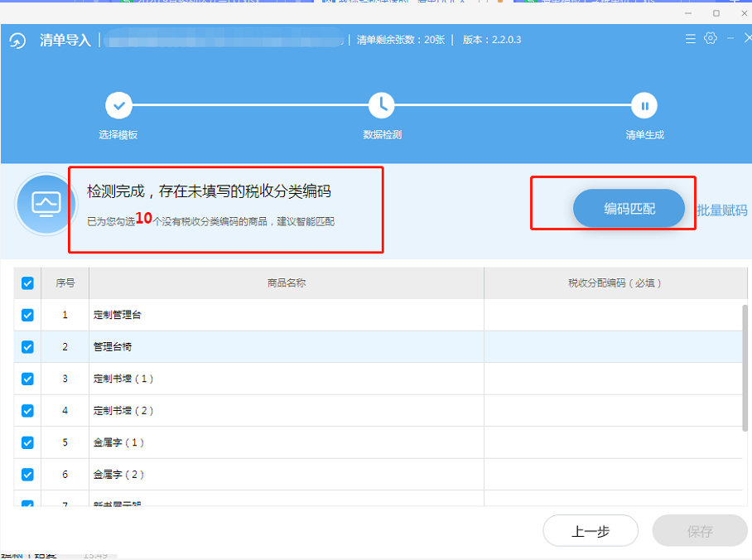Click the 上一步 button
This screenshot has width=752, height=560.
point(590,531)
